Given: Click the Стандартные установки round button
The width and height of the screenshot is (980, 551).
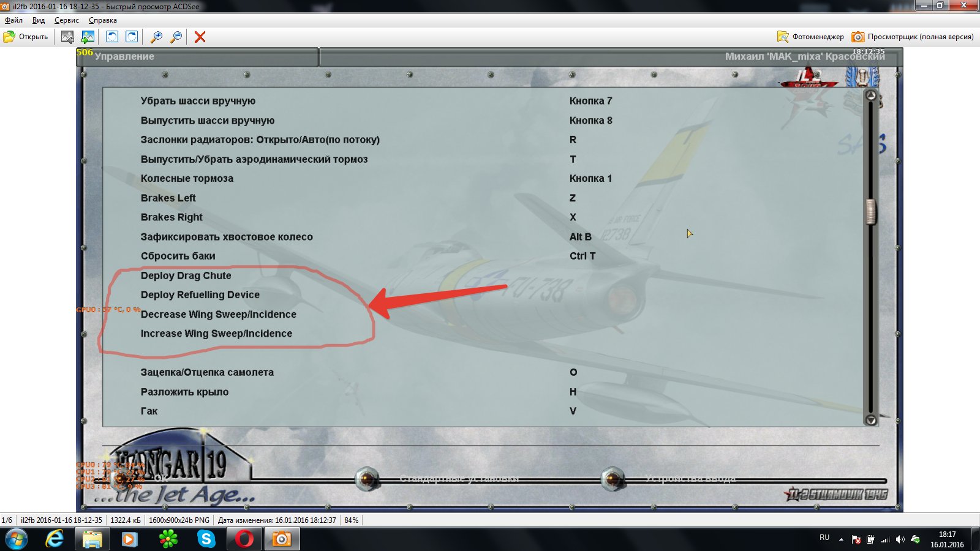Looking at the screenshot, I should [367, 479].
